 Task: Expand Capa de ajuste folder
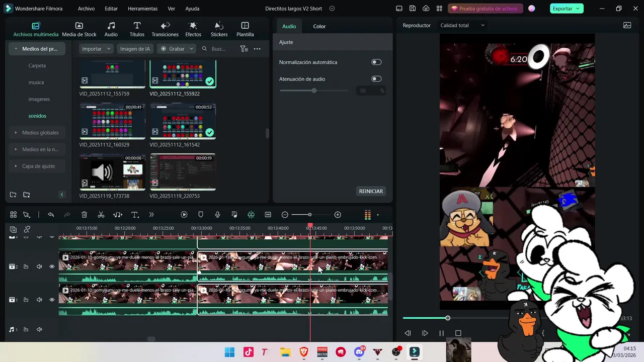17,166
